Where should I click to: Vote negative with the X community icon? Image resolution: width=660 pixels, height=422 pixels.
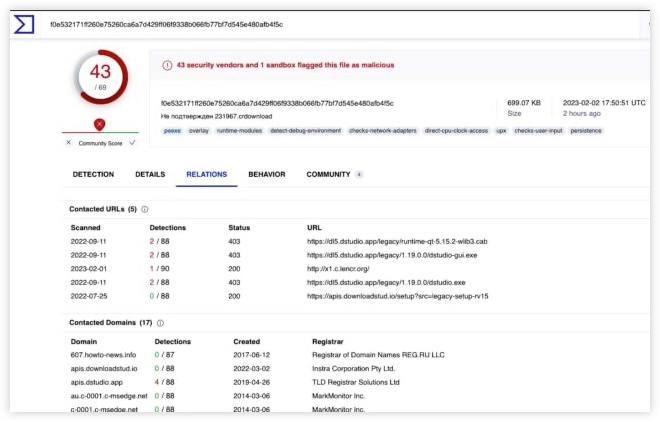tap(69, 143)
